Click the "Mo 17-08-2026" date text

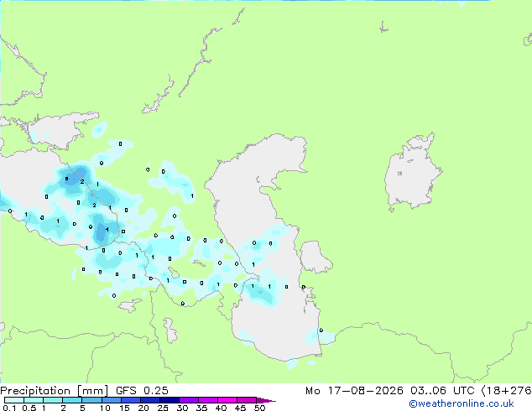pos(354,391)
